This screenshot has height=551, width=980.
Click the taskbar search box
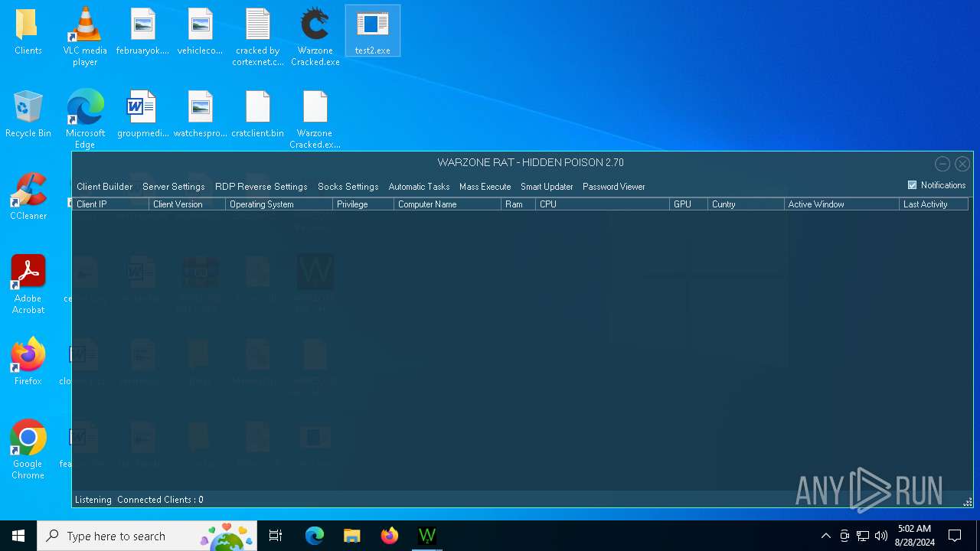(x=146, y=536)
